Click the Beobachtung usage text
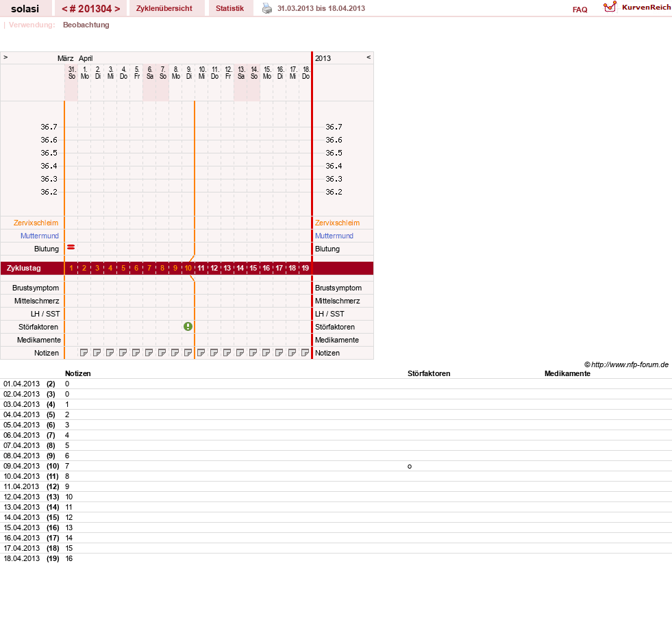Screen dimensions: 672x633 (86, 25)
